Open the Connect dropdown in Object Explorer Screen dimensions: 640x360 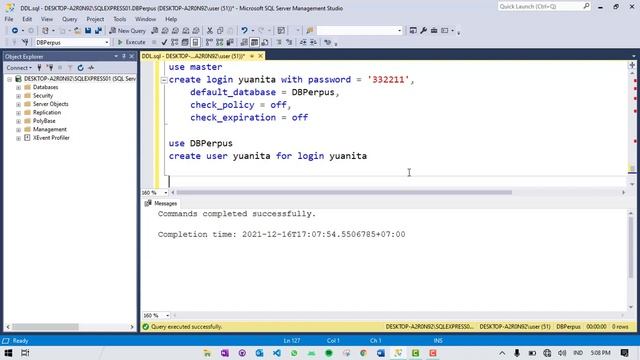coord(19,68)
